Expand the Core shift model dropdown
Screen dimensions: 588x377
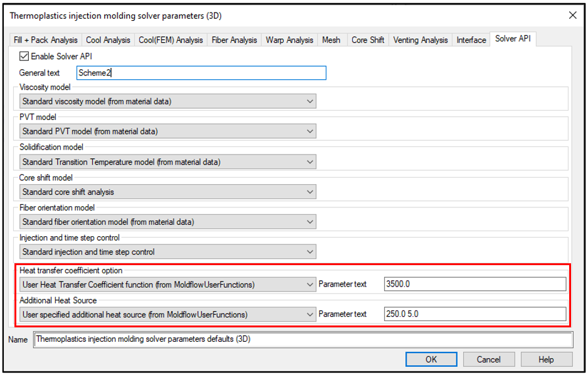pyautogui.click(x=309, y=192)
